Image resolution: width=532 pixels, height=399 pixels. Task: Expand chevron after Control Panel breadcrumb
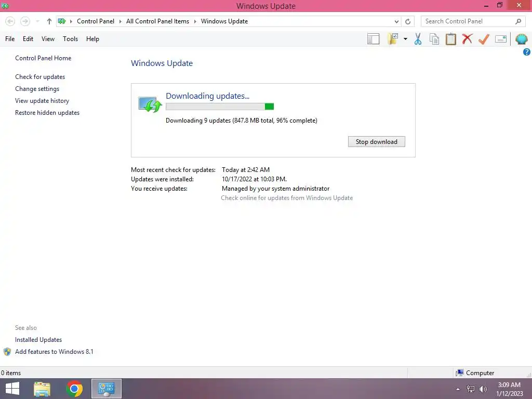tap(120, 21)
